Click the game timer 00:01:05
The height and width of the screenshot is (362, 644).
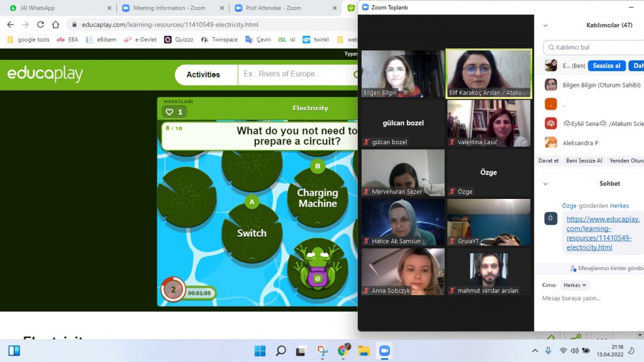pos(199,293)
